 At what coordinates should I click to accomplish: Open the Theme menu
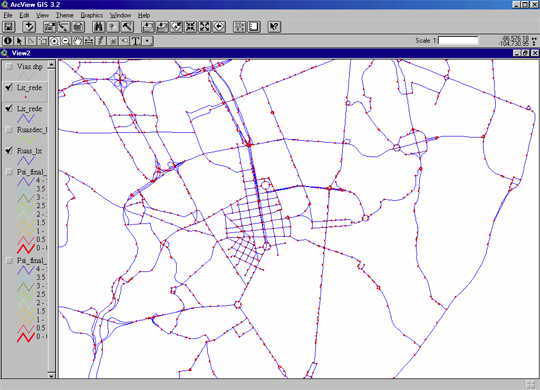coord(65,15)
